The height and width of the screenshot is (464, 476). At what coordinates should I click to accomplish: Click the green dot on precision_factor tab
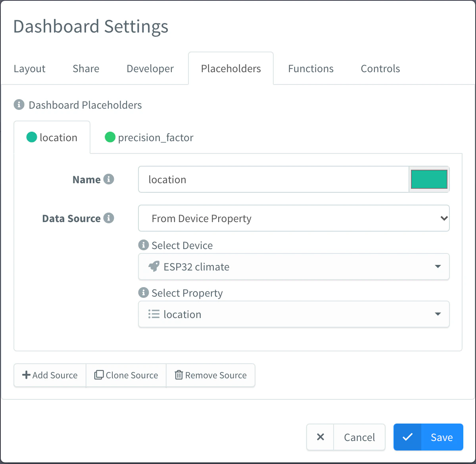[x=110, y=137]
